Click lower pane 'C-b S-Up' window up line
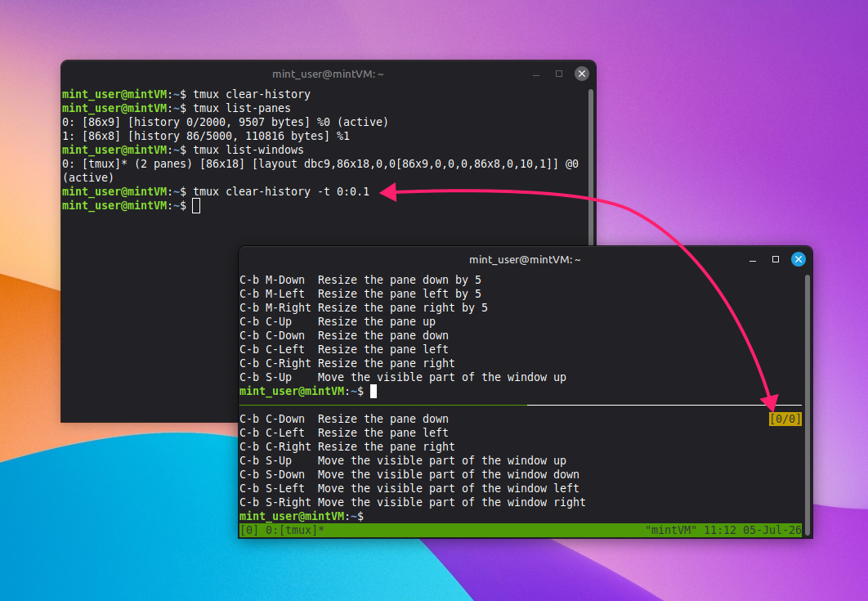Viewport: 868px width, 601px height. coord(402,461)
